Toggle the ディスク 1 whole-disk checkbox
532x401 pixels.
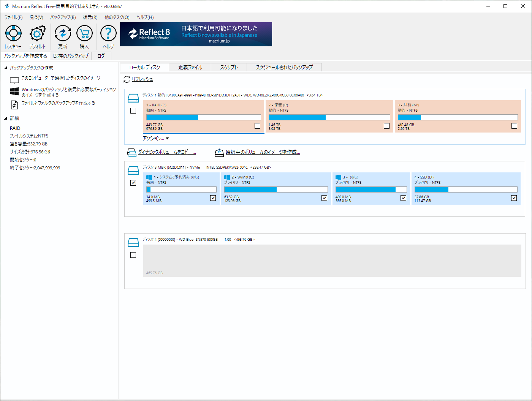[x=133, y=111]
